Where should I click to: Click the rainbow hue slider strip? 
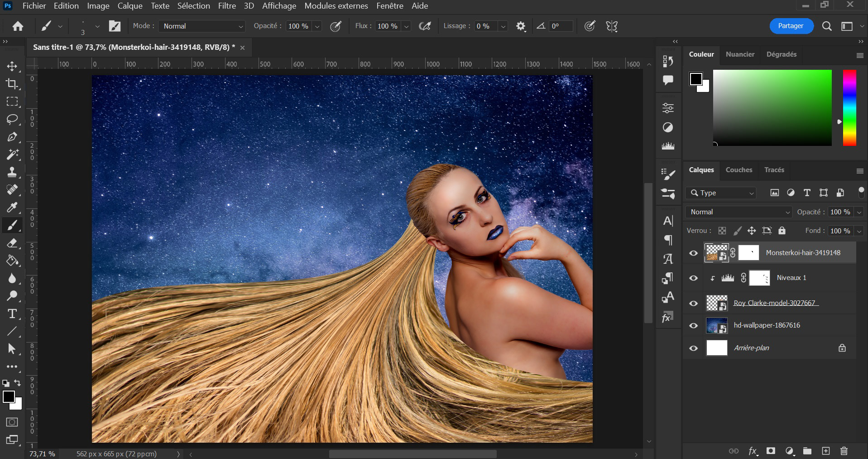click(849, 108)
